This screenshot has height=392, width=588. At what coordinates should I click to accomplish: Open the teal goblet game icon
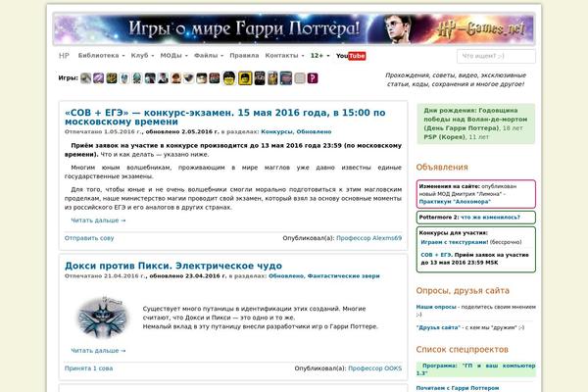(x=137, y=78)
